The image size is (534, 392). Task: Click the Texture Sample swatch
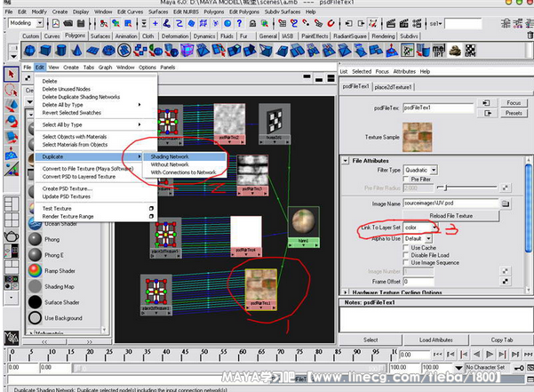point(418,137)
